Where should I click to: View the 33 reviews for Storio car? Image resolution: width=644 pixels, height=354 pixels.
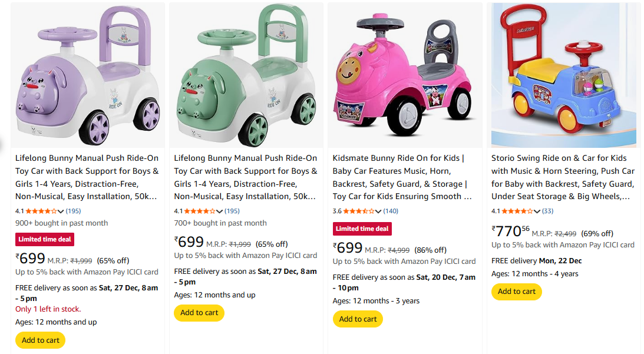click(547, 211)
